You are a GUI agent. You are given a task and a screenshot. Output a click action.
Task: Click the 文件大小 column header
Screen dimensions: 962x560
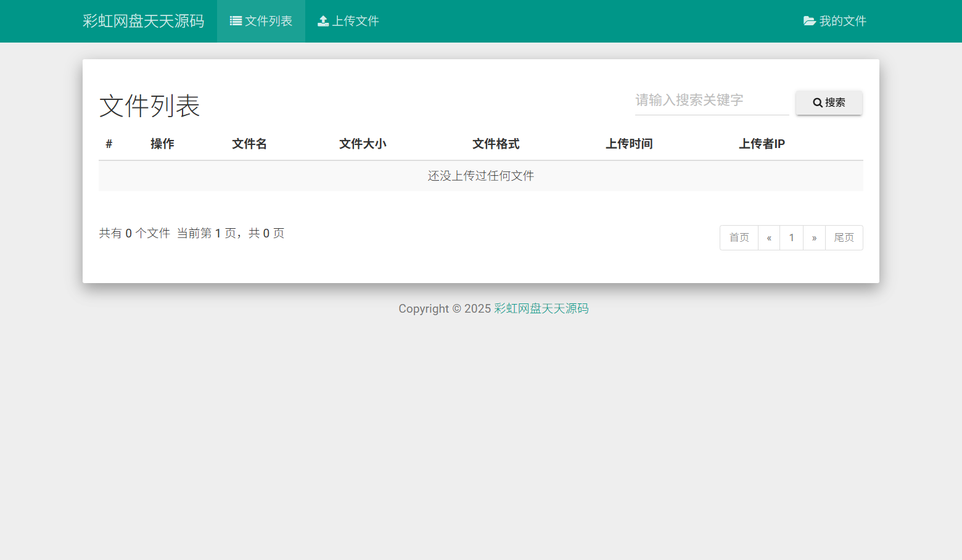click(363, 143)
